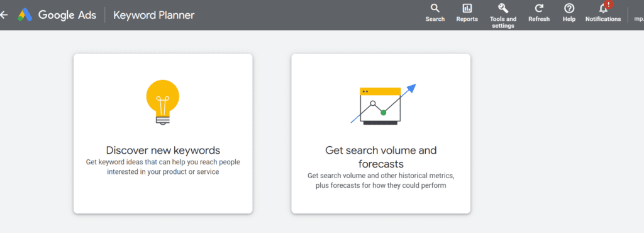Click the forecast chart illustration

click(383, 105)
